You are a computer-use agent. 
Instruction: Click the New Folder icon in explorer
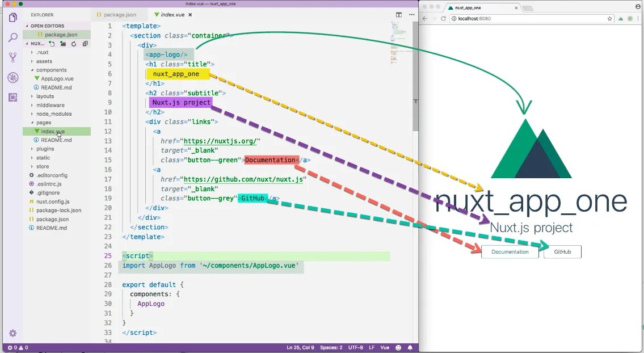(63, 44)
